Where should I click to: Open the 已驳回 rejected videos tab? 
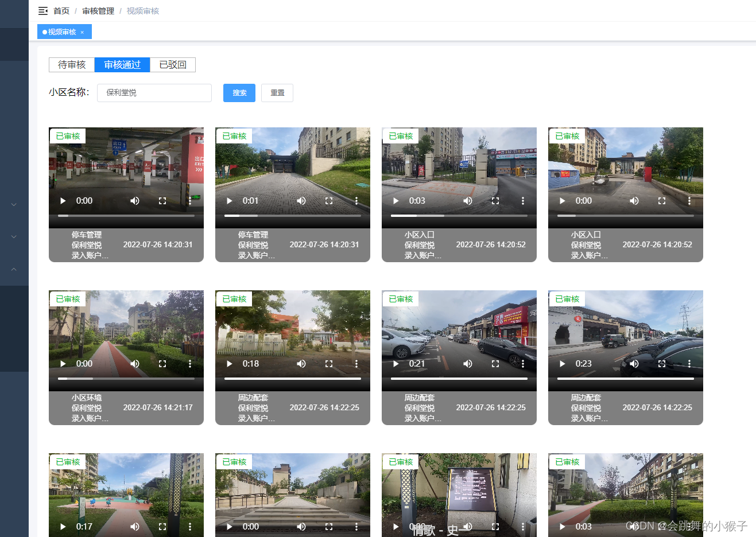[x=172, y=65]
